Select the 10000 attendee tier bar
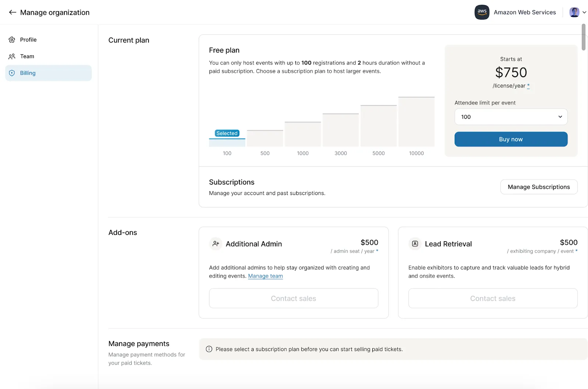Viewport: 588px width, 389px height. coord(416,122)
